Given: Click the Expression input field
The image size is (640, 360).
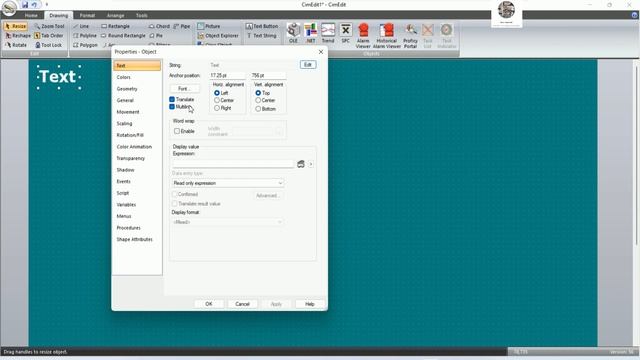Looking at the screenshot, I should pyautogui.click(x=233, y=164).
